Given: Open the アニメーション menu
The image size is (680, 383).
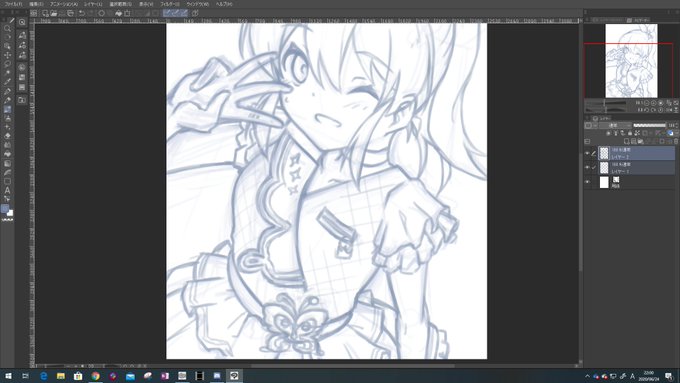Looking at the screenshot, I should tap(64, 4).
